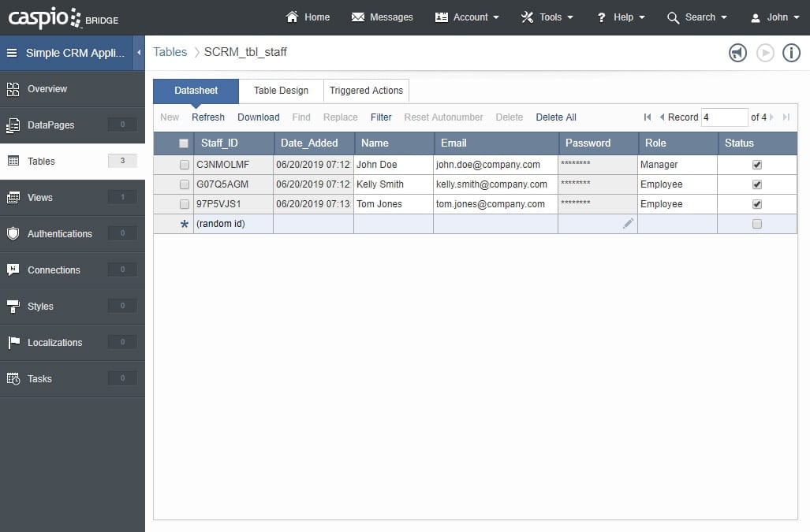Click the Download button
Screen dimensions: 810x532
point(258,117)
